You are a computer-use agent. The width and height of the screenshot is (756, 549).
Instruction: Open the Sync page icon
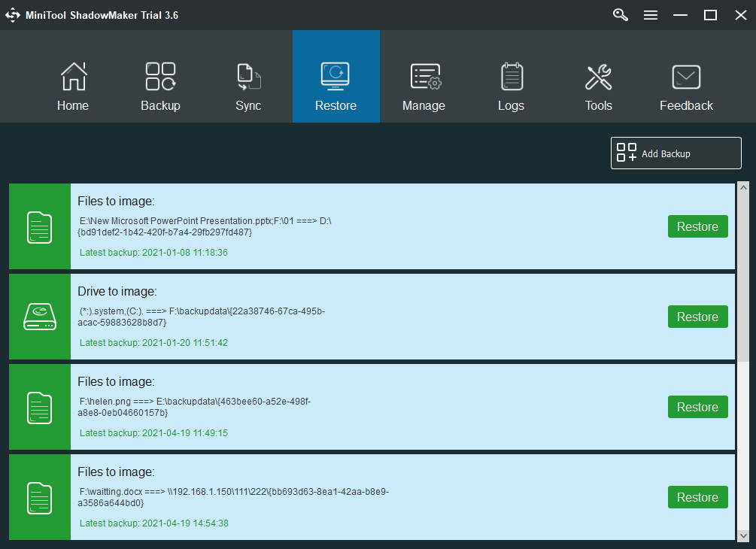coord(249,77)
